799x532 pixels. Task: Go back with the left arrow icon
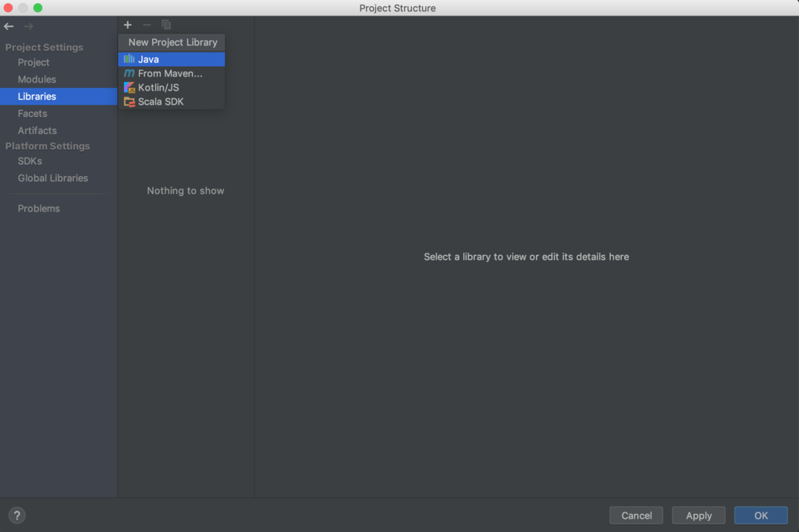point(9,26)
